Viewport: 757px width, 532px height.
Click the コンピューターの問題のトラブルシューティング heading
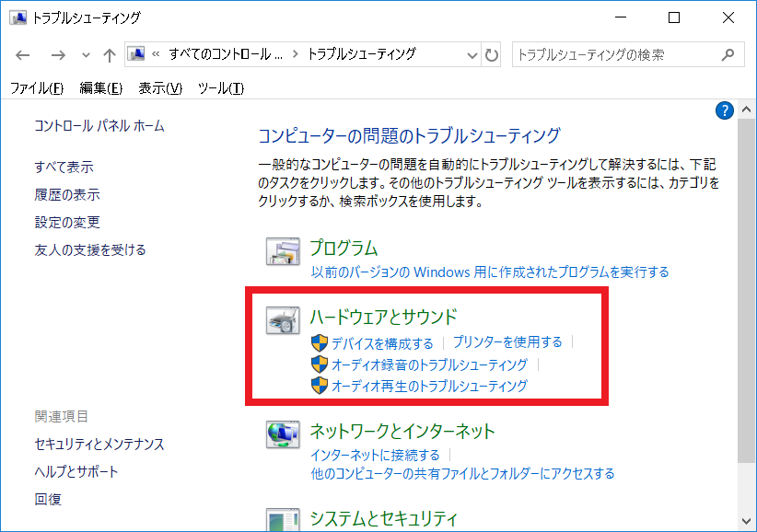coord(410,135)
